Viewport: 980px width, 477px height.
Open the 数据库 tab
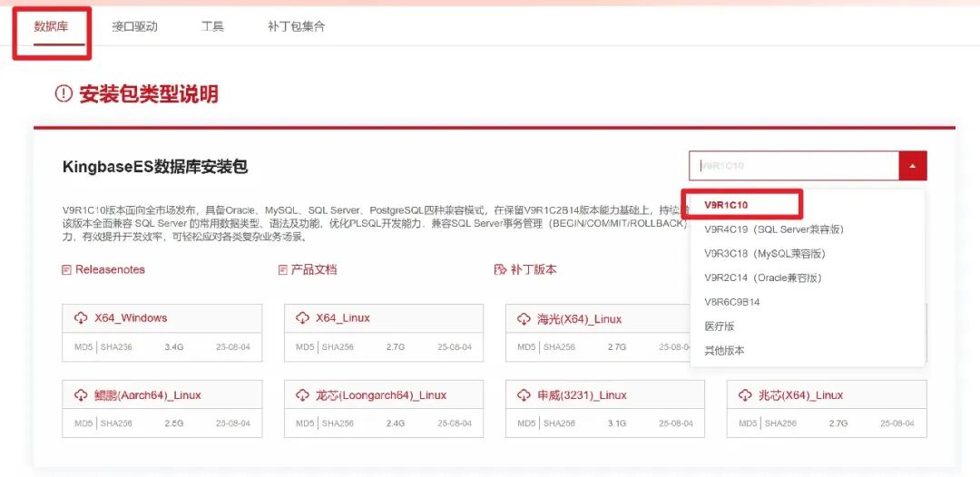[x=51, y=26]
